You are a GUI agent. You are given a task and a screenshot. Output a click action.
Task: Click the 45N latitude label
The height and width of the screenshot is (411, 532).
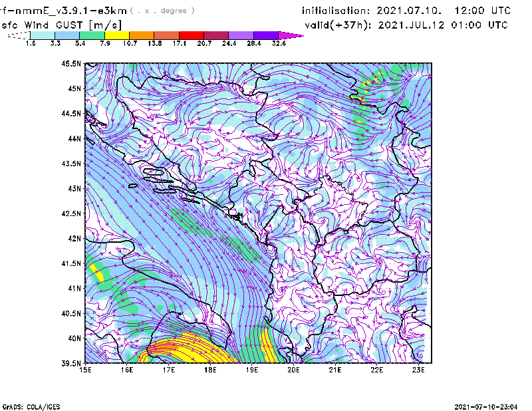coord(74,88)
